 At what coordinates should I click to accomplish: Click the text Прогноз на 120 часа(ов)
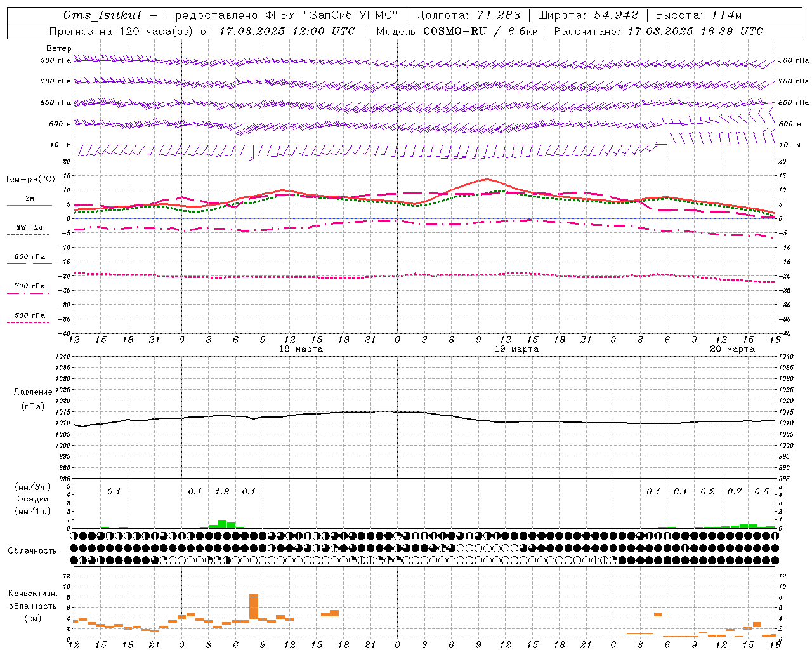click(x=122, y=31)
